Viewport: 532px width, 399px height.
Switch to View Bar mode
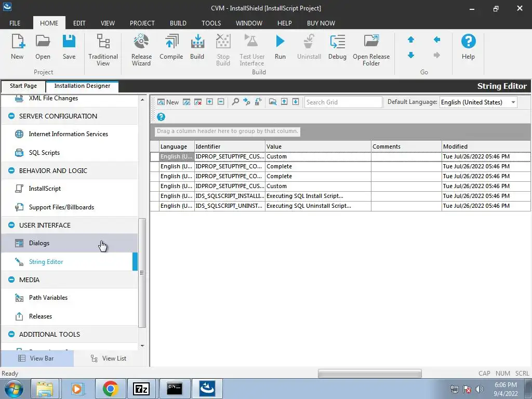[x=37, y=358]
